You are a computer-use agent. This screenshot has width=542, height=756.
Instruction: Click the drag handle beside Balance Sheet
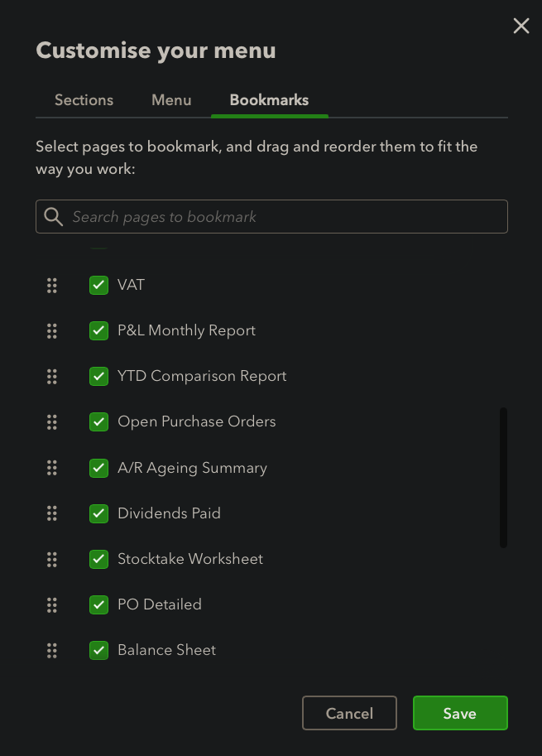[52, 651]
